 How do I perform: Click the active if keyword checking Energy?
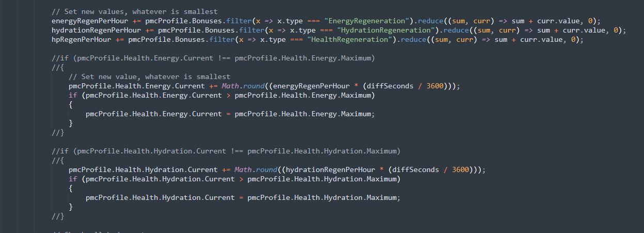click(72, 95)
